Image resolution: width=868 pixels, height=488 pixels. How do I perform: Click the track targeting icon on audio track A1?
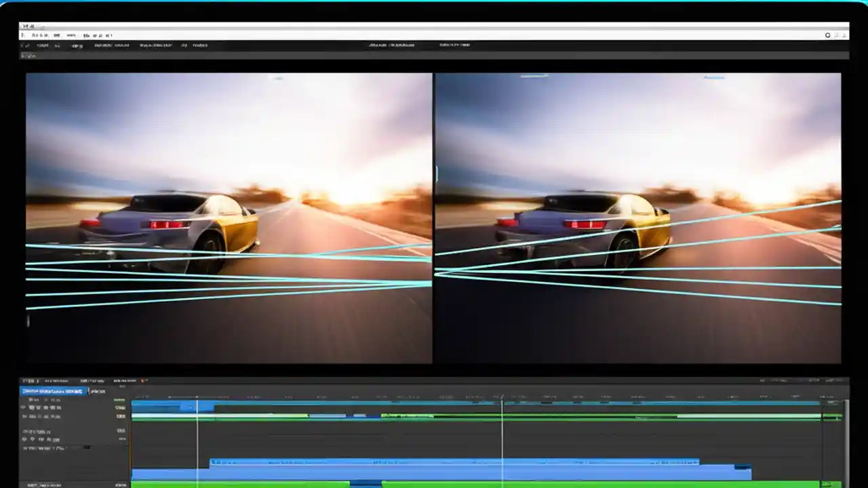(23, 439)
